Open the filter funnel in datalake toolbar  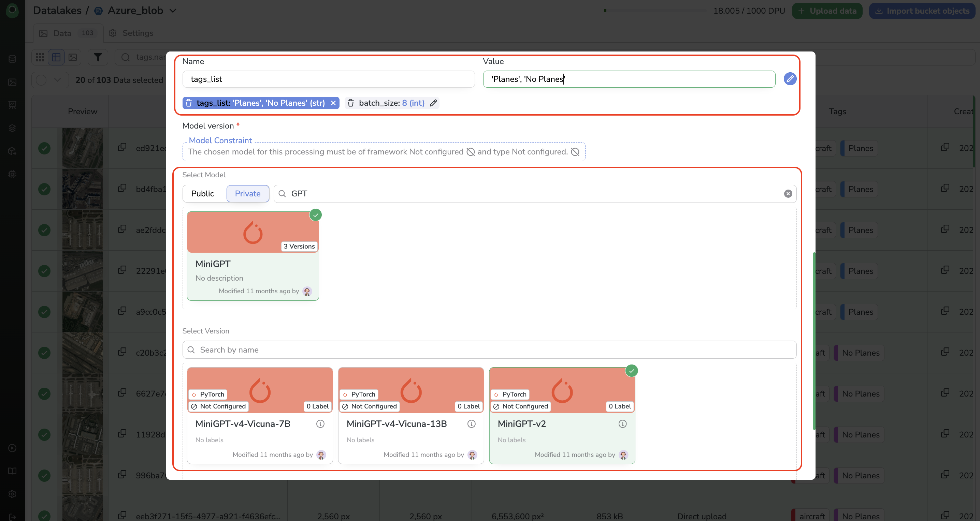coord(98,57)
